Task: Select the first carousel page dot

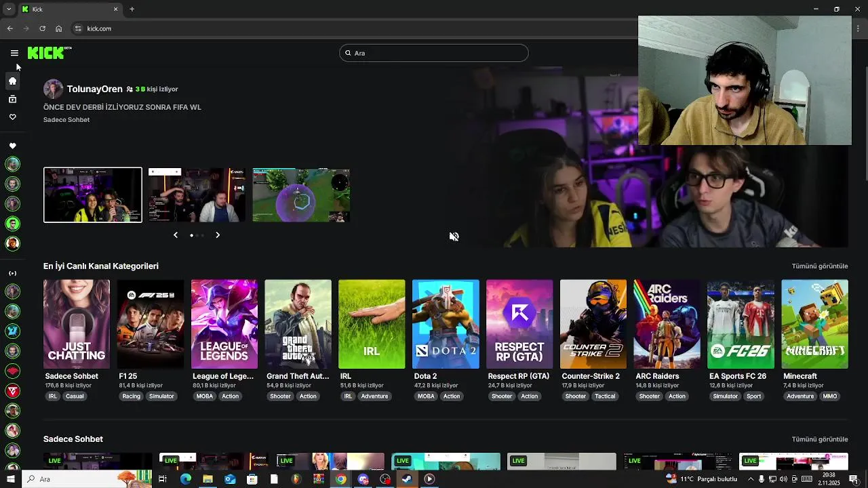Action: pyautogui.click(x=191, y=235)
